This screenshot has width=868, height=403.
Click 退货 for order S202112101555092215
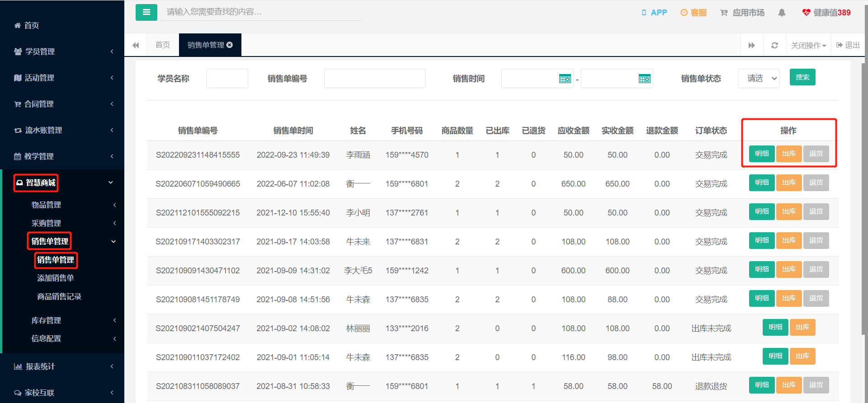coord(816,211)
